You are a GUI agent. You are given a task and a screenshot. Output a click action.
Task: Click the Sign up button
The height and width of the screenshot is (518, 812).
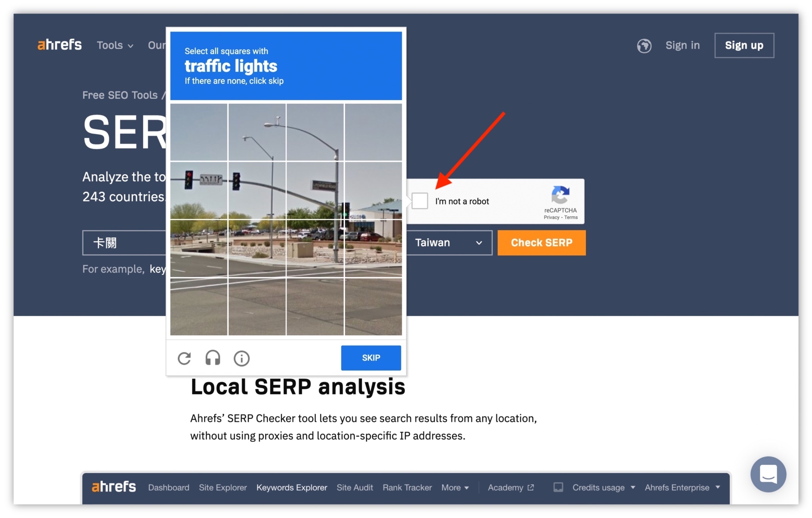coord(744,45)
